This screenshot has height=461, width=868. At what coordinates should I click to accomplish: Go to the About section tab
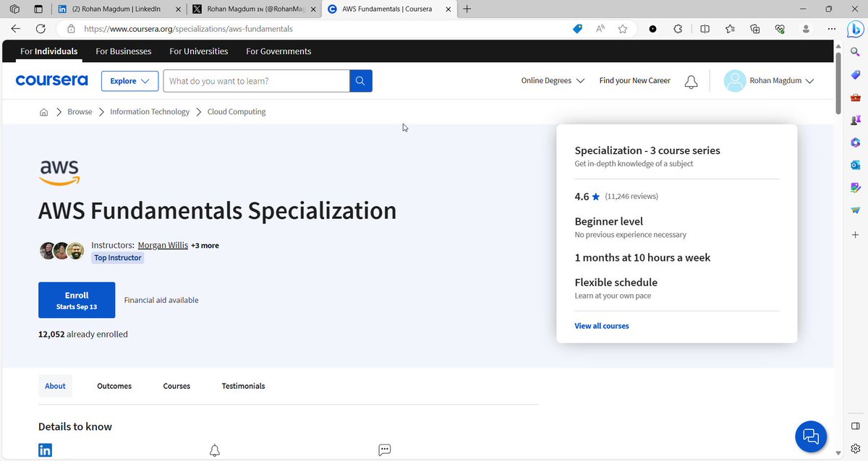pyautogui.click(x=55, y=386)
